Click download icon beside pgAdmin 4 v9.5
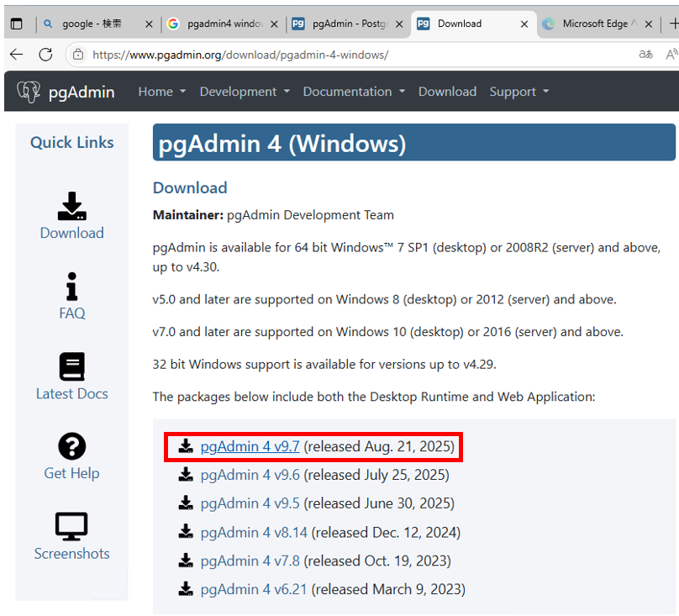 186,503
